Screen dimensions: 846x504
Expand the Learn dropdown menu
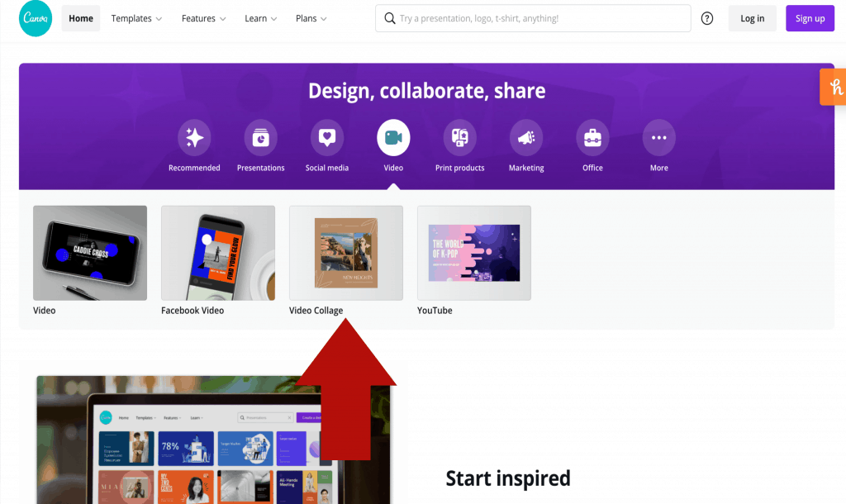[260, 18]
